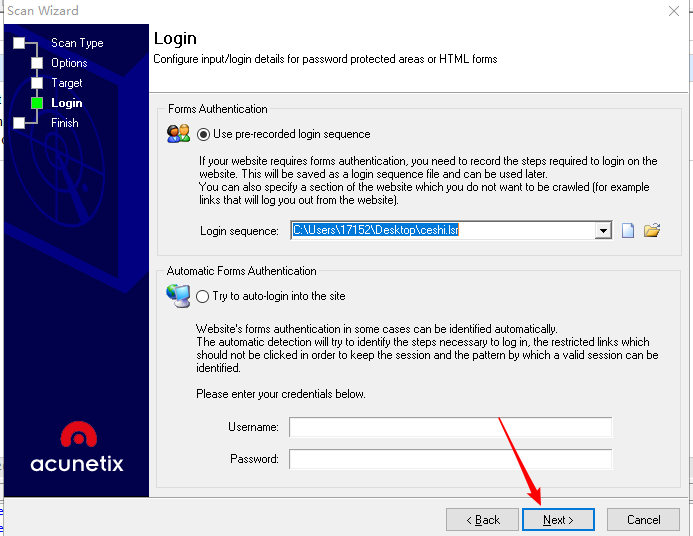Click the Forms Authentication users icon
This screenshot has height=536, width=693.
tap(178, 134)
